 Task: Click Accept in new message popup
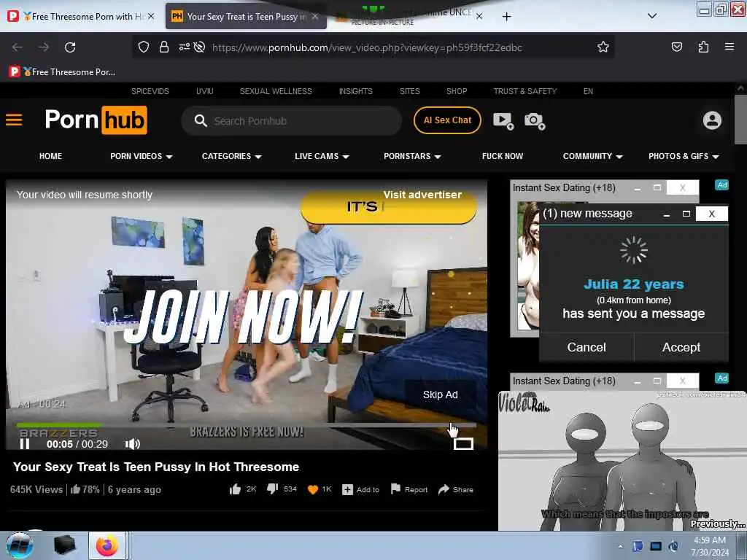pos(681,347)
